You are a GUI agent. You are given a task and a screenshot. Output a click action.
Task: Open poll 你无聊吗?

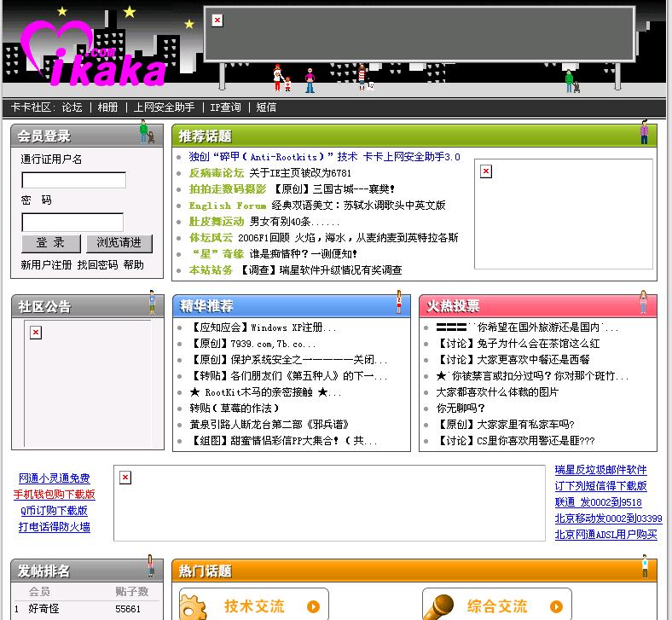(461, 409)
